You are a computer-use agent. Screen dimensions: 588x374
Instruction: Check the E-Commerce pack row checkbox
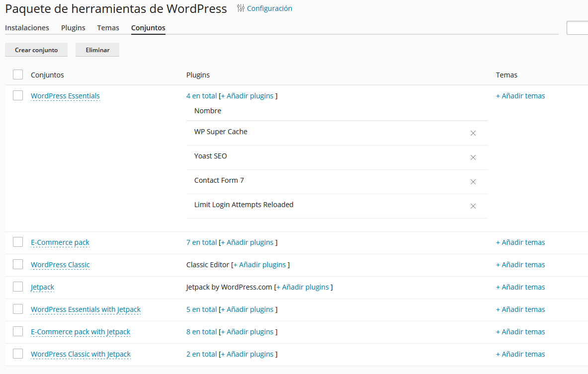click(17, 242)
